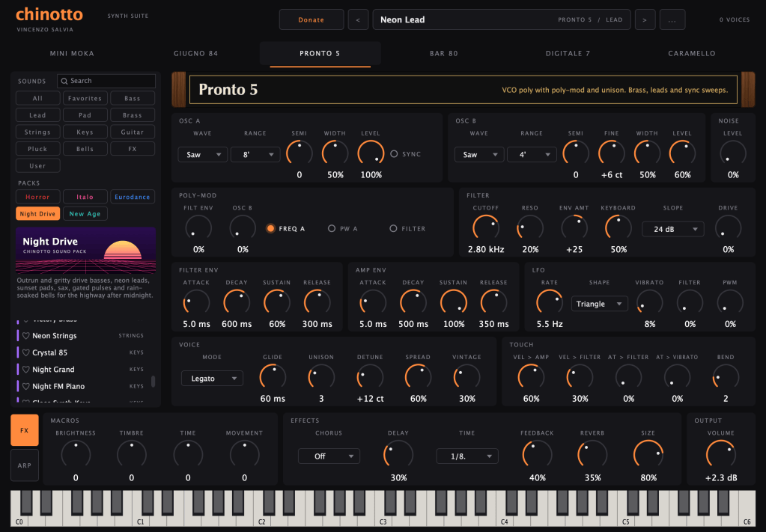Click the OSC A Level knob
766x532 pixels.
(x=371, y=153)
